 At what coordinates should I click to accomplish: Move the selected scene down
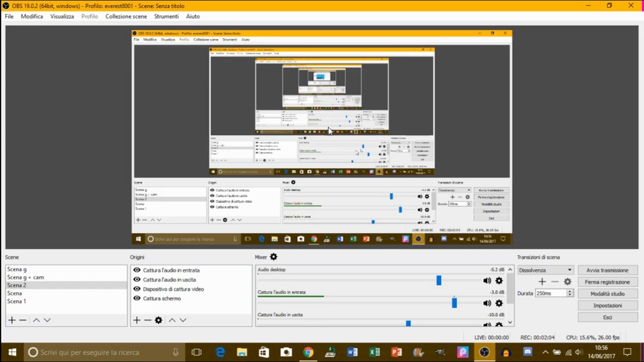(x=47, y=320)
